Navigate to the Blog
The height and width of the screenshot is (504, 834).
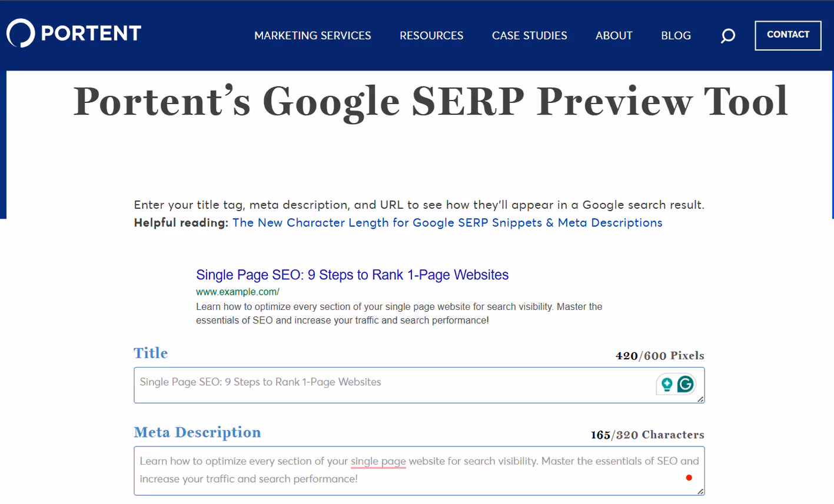coord(676,36)
